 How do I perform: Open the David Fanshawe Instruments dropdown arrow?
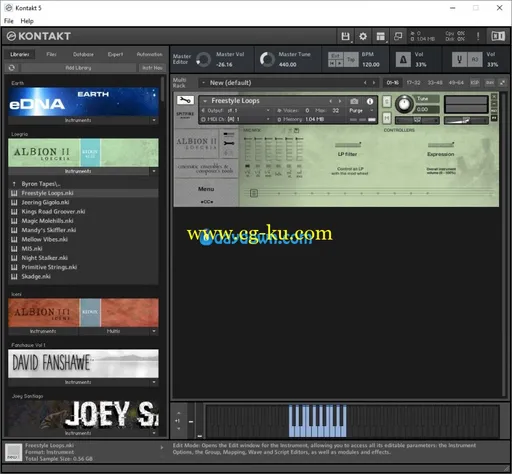click(154, 382)
